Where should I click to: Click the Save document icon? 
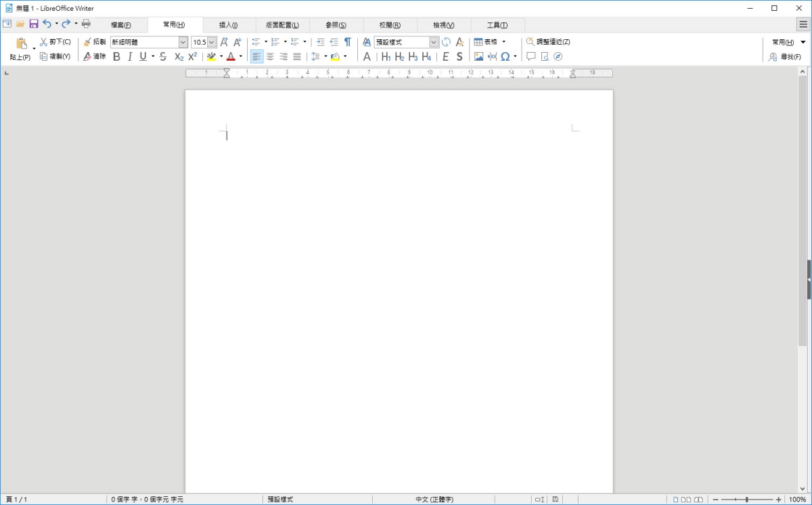[x=33, y=24]
